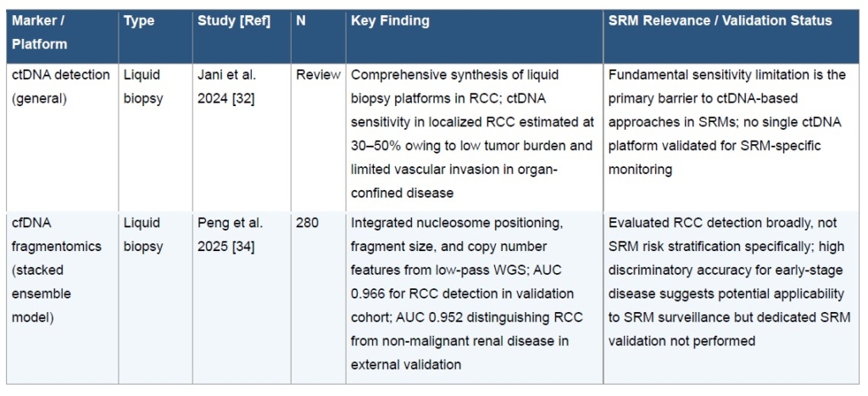Open the Peng et al. 2025 [34] reference
The width and height of the screenshot is (868, 396).
coord(230,235)
